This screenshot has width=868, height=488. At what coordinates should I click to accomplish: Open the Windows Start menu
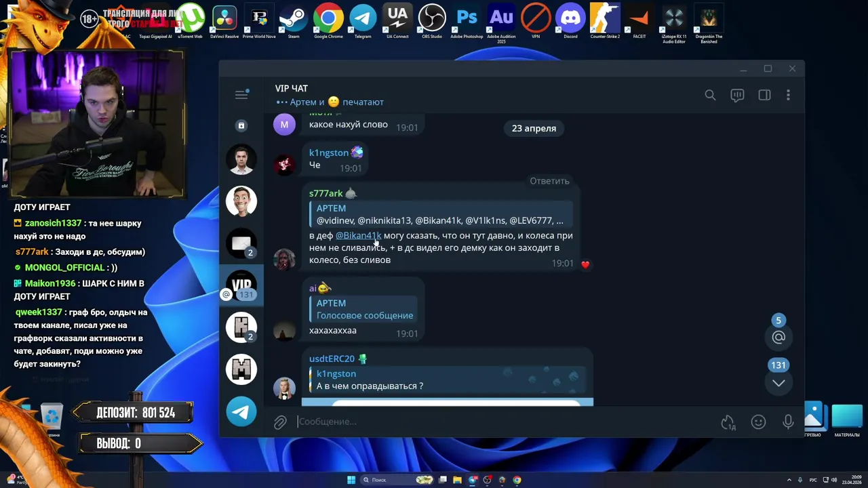tap(351, 480)
